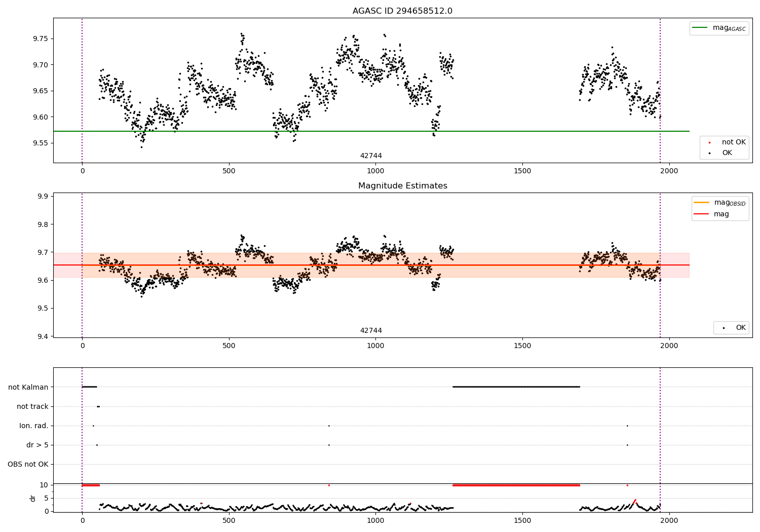
Task: Click the 9.75 y-tick in the top plot
Action: (40, 39)
